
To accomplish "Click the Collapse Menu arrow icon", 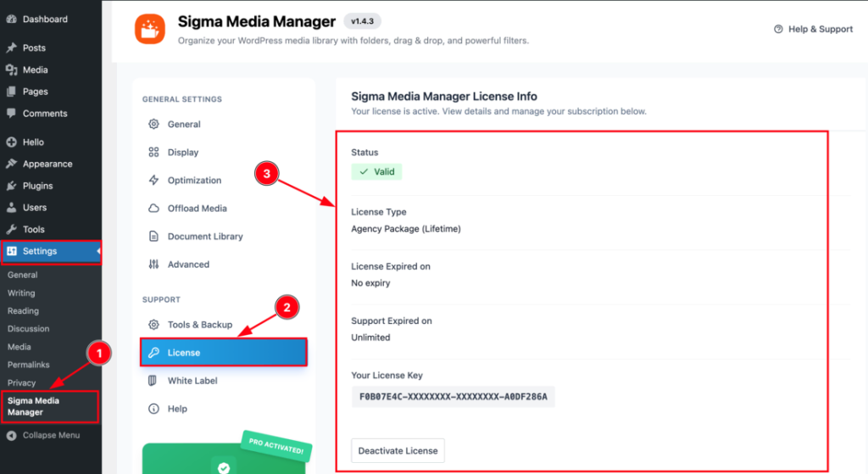I will point(11,435).
